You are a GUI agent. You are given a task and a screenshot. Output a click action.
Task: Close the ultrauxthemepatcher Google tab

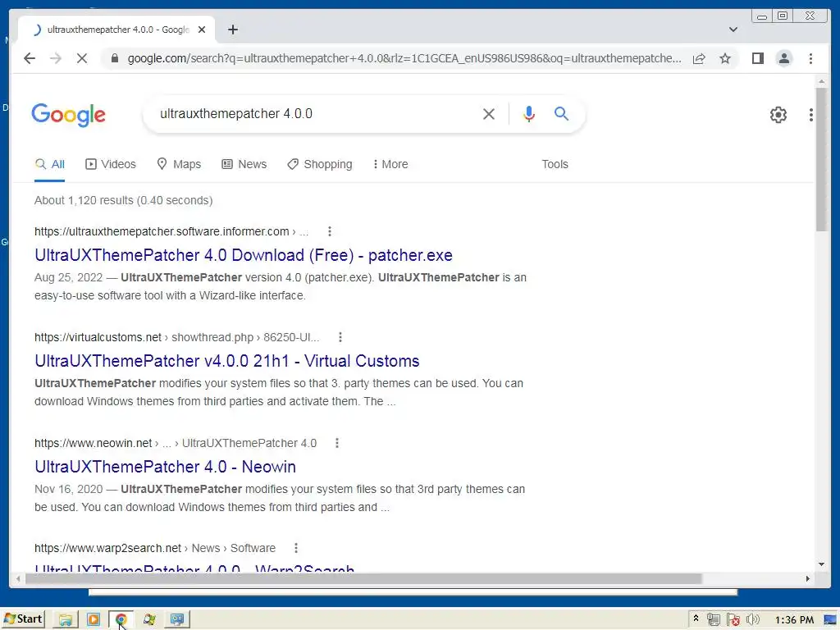click(202, 30)
